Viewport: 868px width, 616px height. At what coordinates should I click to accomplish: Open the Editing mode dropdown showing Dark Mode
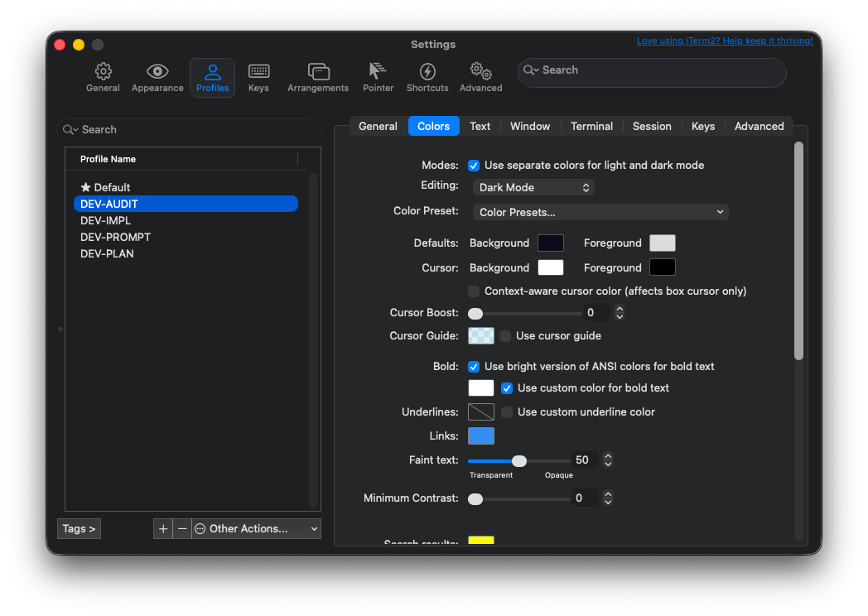click(x=533, y=187)
